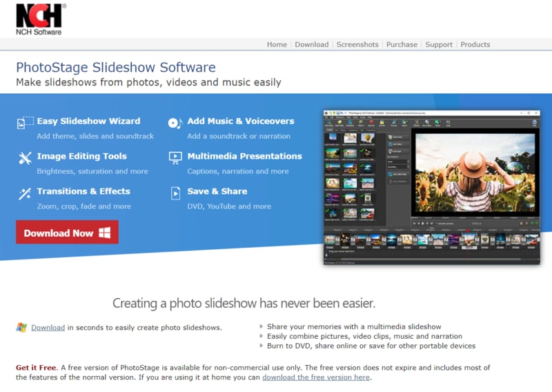Image resolution: width=552 pixels, height=392 pixels.
Task: Click the Image Editing Tools heading
Action: click(x=81, y=156)
